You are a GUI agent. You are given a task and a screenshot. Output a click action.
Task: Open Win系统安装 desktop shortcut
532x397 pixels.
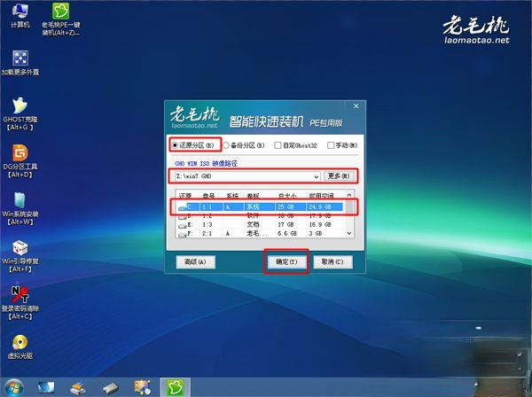coord(20,208)
